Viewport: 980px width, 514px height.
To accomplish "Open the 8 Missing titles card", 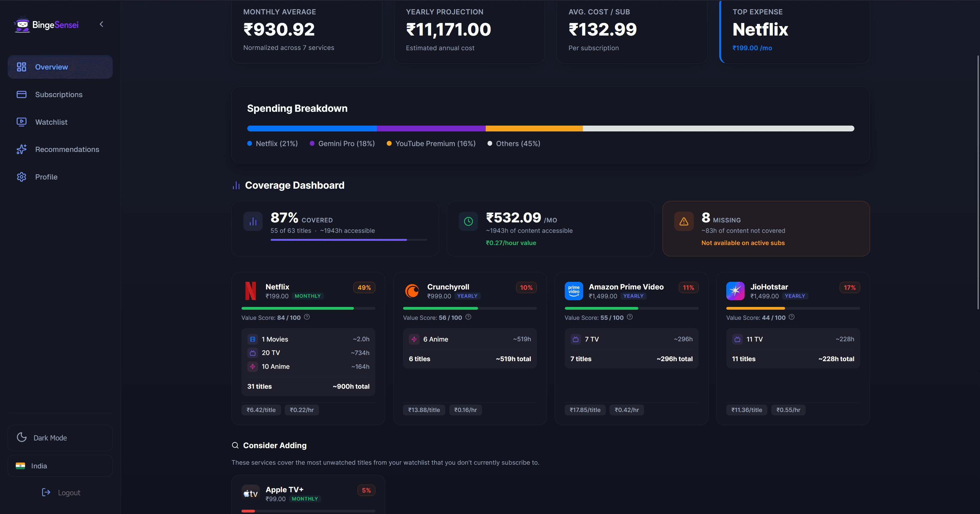I will point(766,229).
